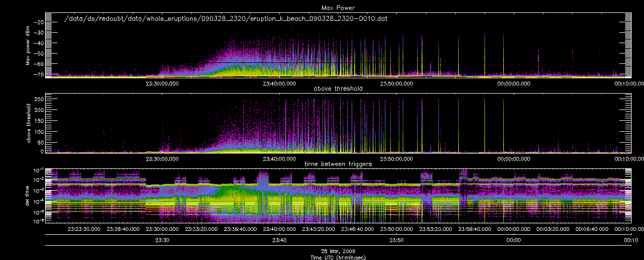Click the vertical 'Max power dBm' axis label
Image resolution: width=644 pixels, height=260 pixels.
pos(28,45)
